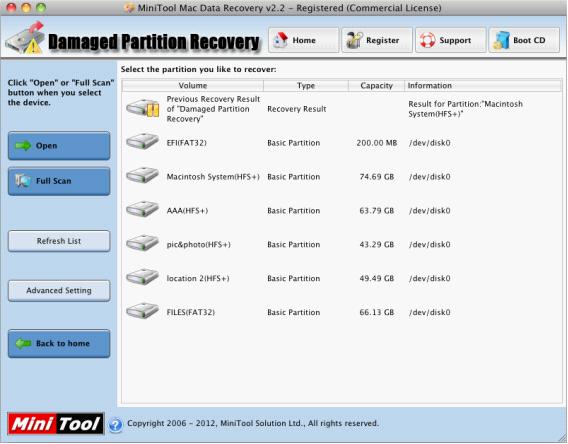Click the "66.13 GB" capacity value
The width and height of the screenshot is (568, 444).
click(x=377, y=312)
